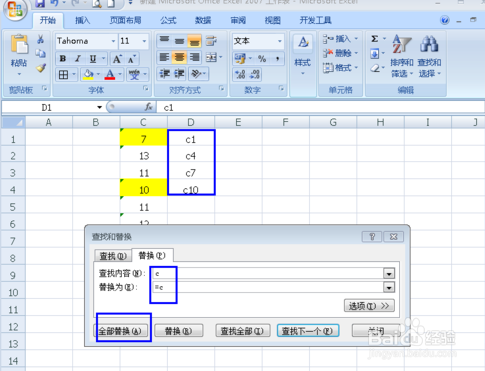The image size is (485, 371).
Task: Open Find and Select binoculars
Action: (x=429, y=56)
